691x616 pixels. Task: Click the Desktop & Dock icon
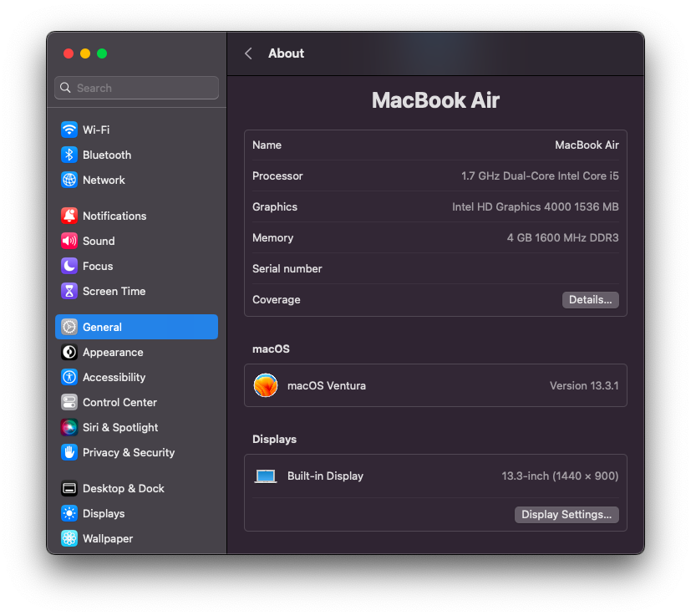point(69,488)
